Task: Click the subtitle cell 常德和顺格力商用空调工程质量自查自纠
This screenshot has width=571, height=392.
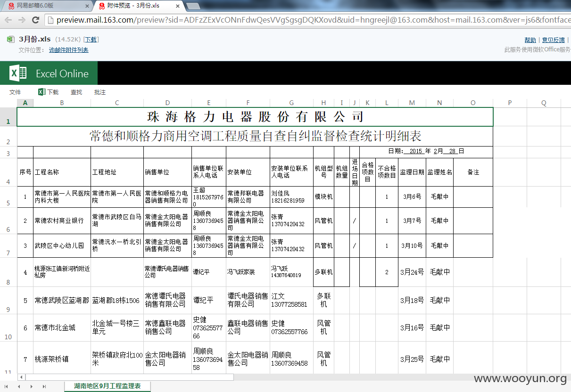Action: click(x=255, y=137)
